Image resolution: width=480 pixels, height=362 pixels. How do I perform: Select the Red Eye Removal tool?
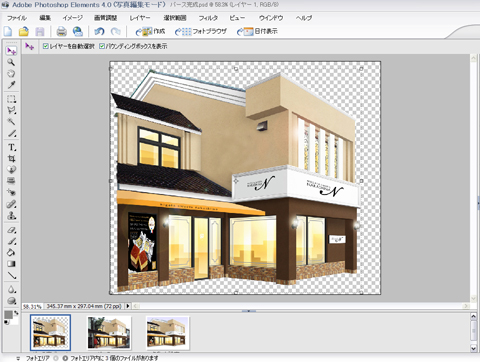[11, 193]
